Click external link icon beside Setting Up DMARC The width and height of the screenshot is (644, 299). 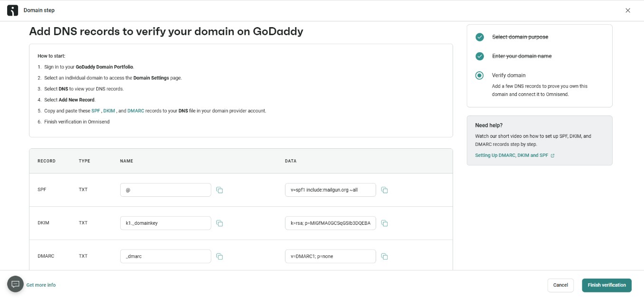click(552, 155)
